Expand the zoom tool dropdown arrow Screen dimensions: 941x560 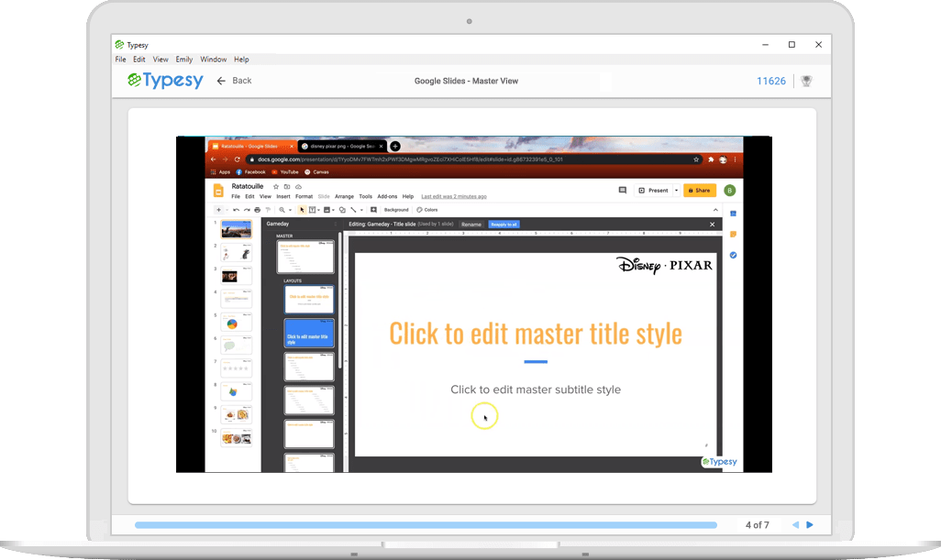tap(289, 210)
